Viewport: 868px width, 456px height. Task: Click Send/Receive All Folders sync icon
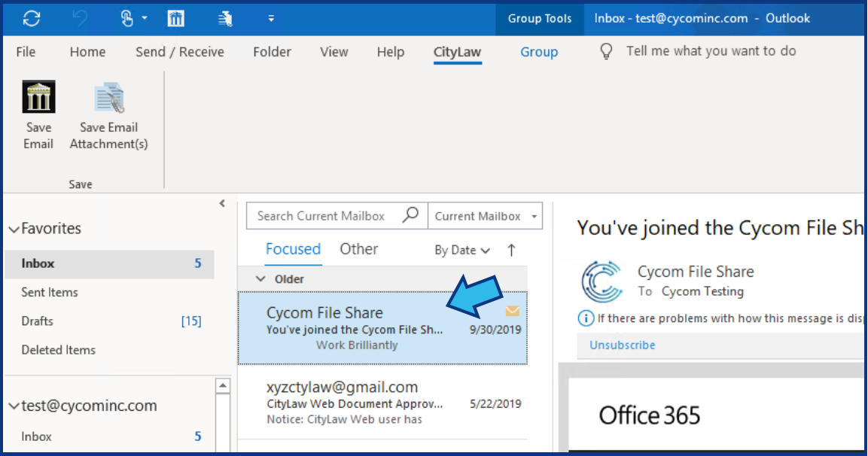[32, 19]
